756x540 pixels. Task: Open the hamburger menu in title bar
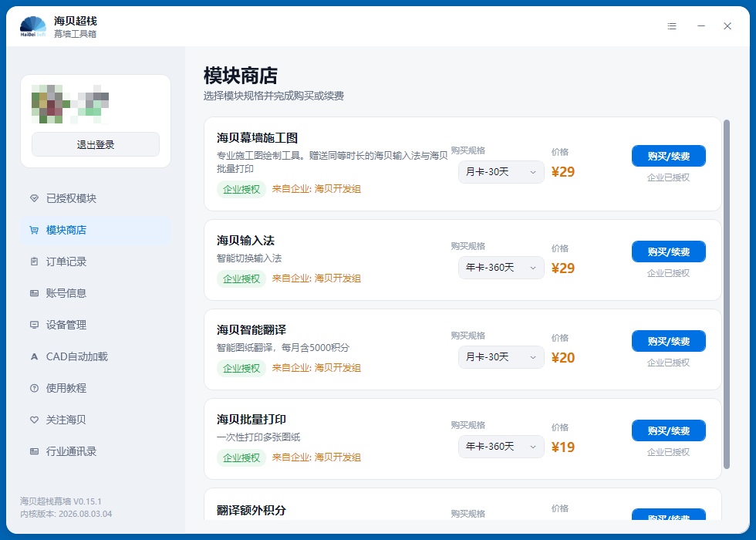click(x=672, y=26)
